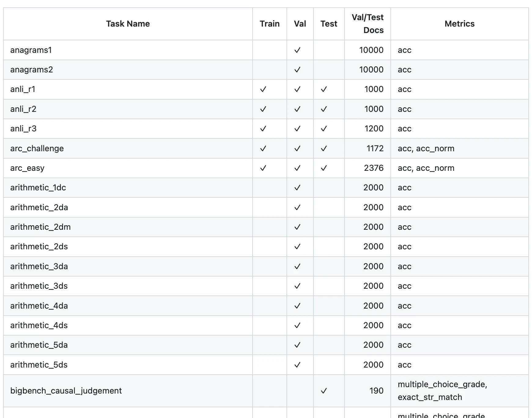Click the Metrics column header
Screen dimensions: 532x418
pyautogui.click(x=460, y=24)
